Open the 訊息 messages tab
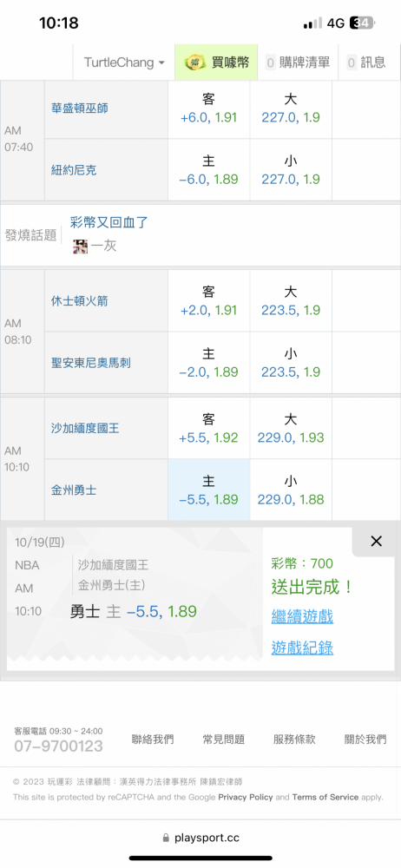 point(366,62)
